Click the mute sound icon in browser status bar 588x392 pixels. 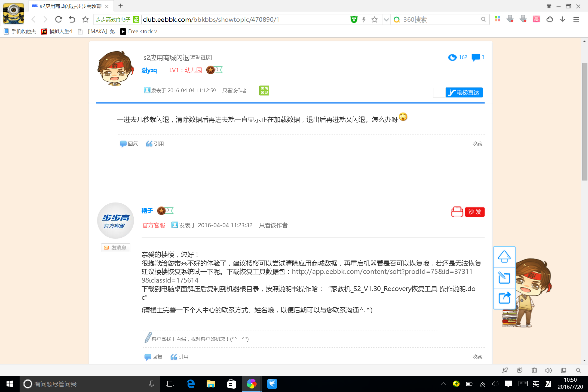point(549,370)
